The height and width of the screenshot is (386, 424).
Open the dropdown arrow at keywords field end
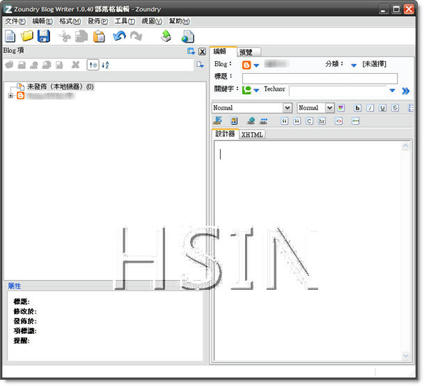click(x=392, y=90)
